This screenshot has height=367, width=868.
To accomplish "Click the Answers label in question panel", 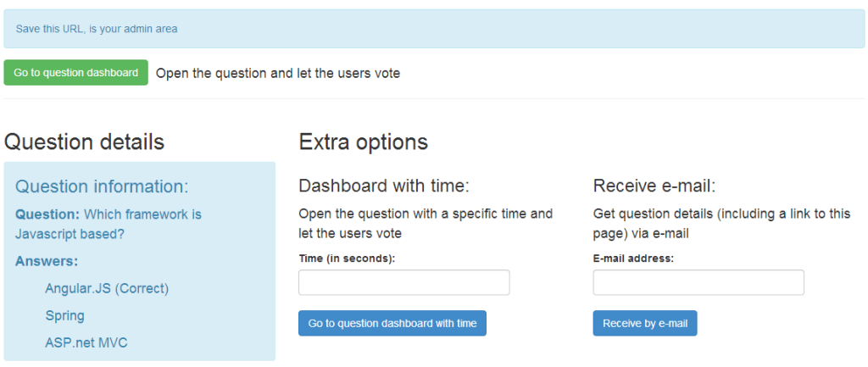I will point(47,261).
